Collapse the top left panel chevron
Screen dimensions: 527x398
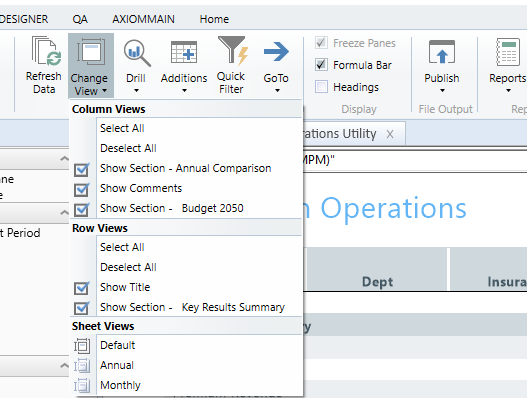(x=64, y=158)
